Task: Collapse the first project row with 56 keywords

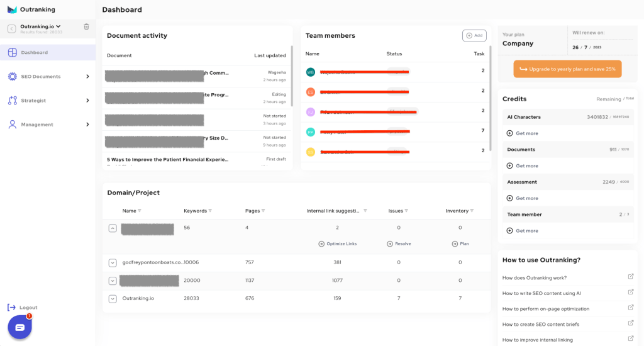Action: 113,228
